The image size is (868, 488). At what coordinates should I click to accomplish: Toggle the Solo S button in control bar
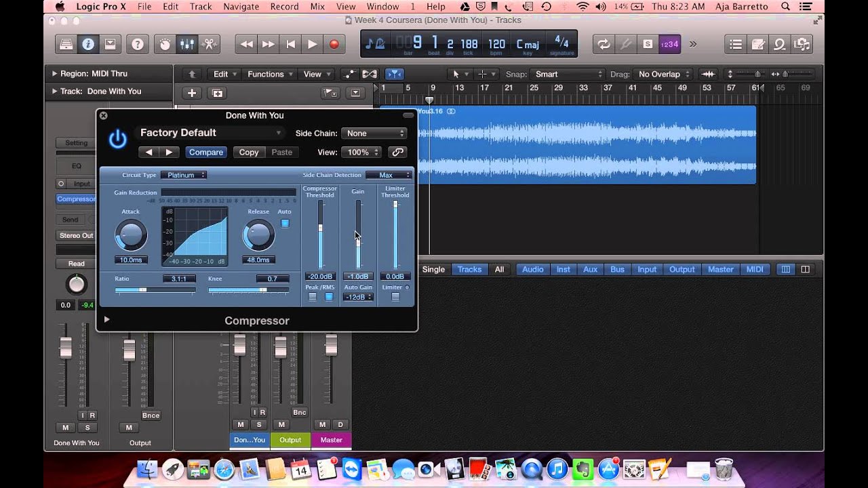click(x=648, y=45)
